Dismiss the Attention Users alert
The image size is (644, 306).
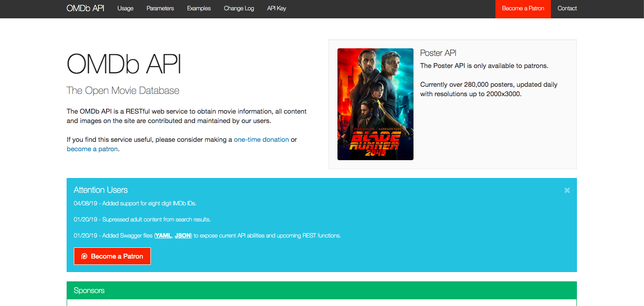tap(567, 190)
